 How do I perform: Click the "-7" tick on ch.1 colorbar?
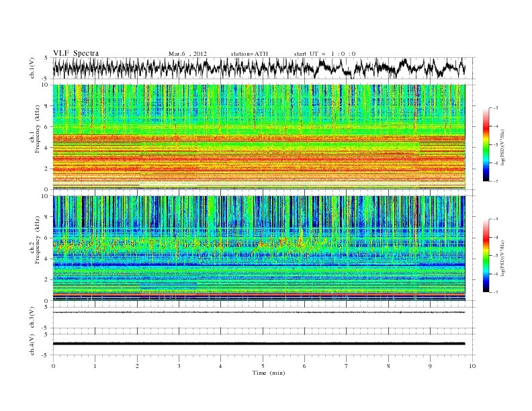[x=495, y=181]
